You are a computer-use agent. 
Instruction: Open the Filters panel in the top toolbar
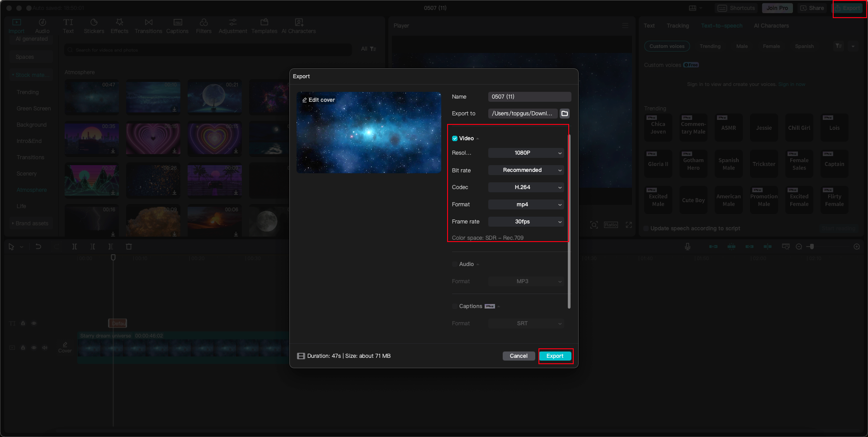point(204,26)
